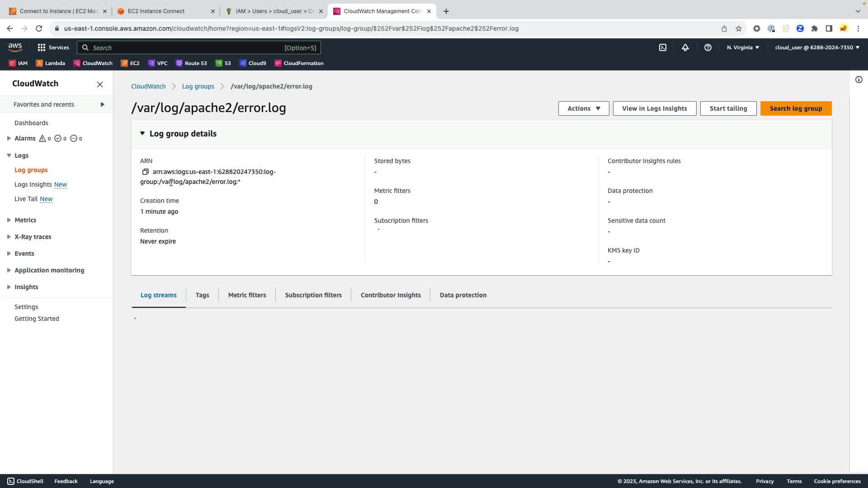
Task: Close the CloudWatch sidebar panel
Action: (100, 84)
